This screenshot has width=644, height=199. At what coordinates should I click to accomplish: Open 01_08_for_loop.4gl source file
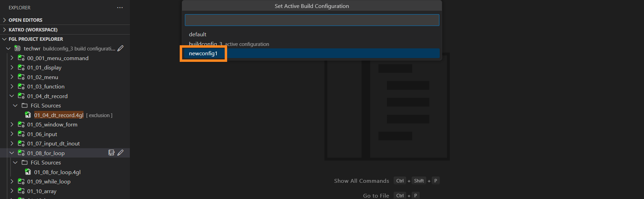pyautogui.click(x=57, y=172)
